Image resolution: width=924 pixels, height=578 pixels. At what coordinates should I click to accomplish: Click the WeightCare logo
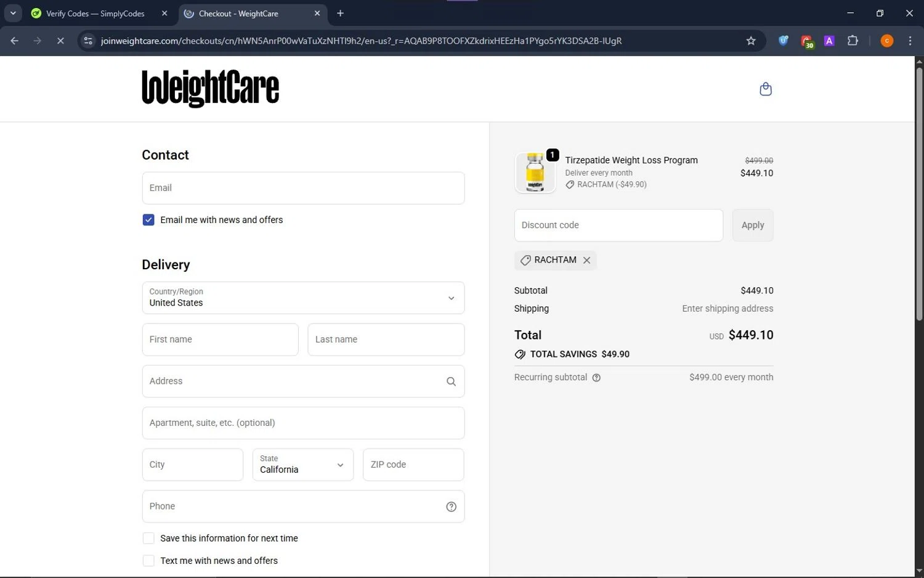(x=211, y=89)
